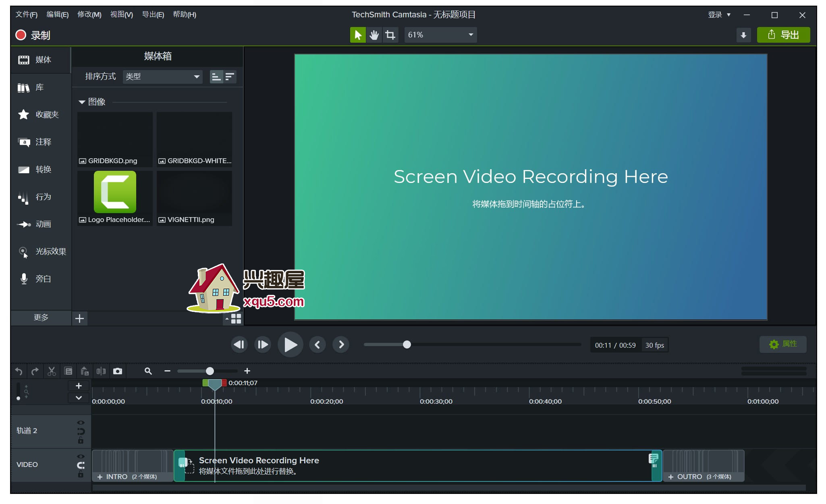Click the Copy icon in the timeline toolbar
826x504 pixels.
pyautogui.click(x=68, y=371)
